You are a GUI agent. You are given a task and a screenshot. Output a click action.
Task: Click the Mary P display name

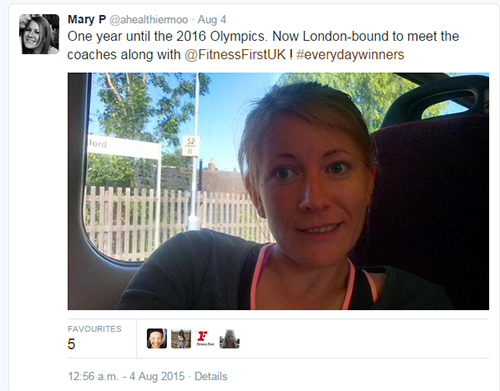(87, 20)
